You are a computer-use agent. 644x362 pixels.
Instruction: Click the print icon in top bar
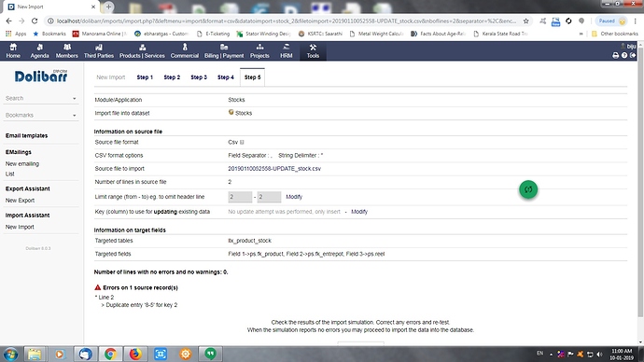pos(615,55)
